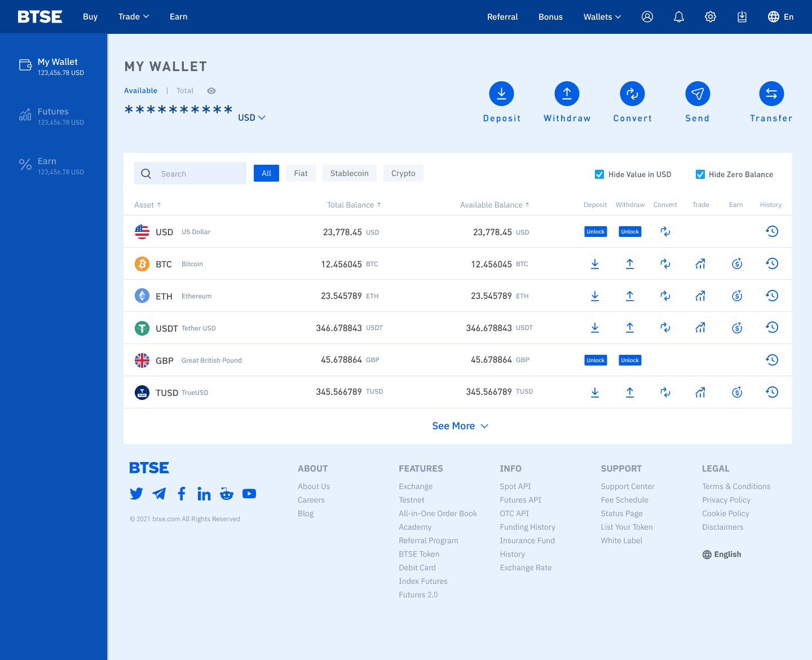This screenshot has width=812, height=660.
Task: Open BTSE Twitter page icon
Action: tap(136, 494)
